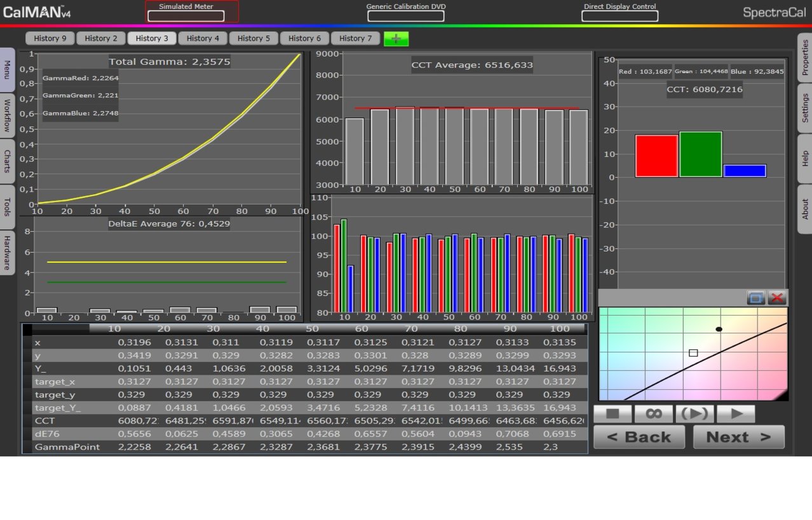Open the About side panel
This screenshot has width=812, height=520.
tap(805, 209)
